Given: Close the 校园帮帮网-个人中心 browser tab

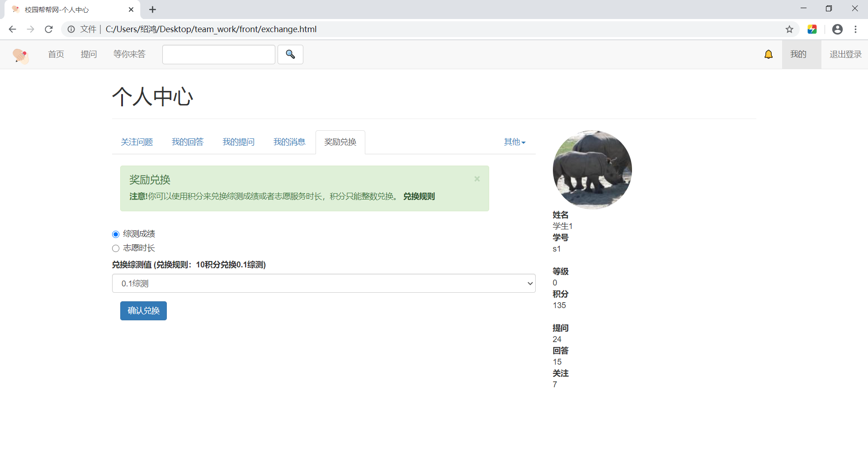Looking at the screenshot, I should [131, 10].
